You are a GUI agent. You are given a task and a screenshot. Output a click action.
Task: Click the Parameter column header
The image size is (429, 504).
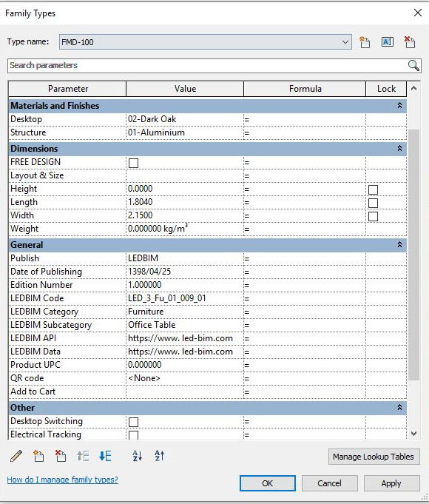coord(67,89)
